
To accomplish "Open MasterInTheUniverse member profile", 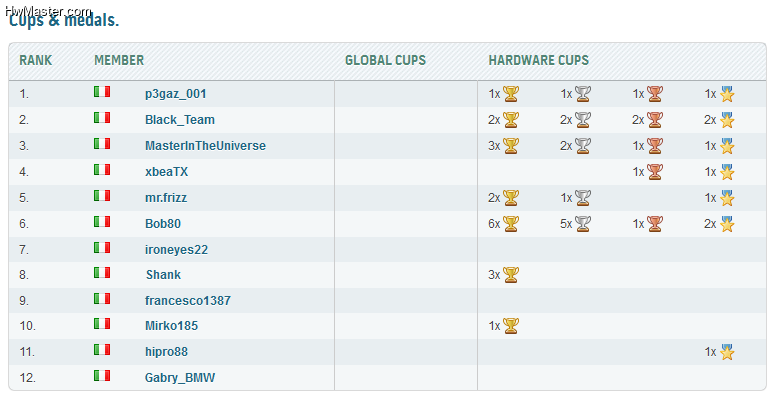I will [205, 146].
